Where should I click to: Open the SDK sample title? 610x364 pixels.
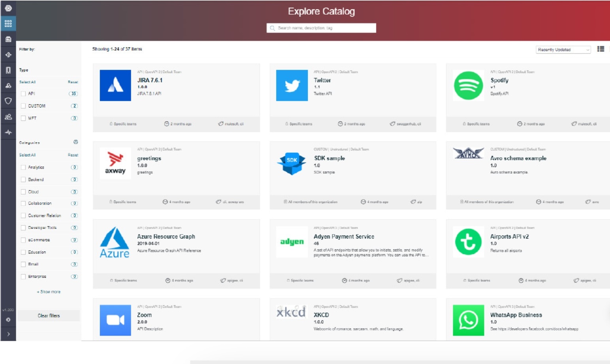[x=329, y=158]
